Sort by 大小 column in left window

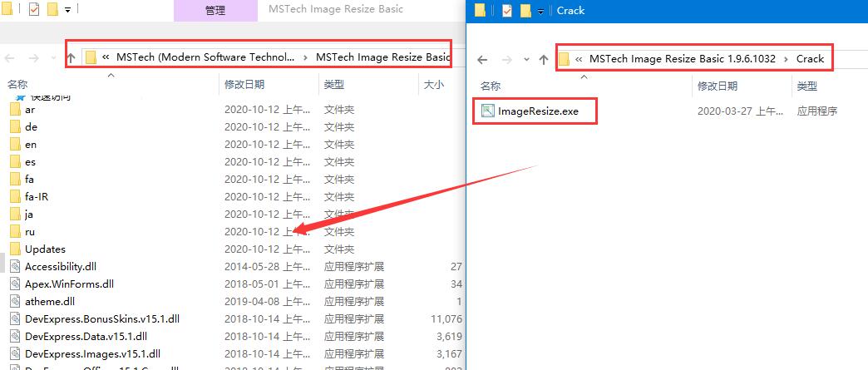pos(433,84)
